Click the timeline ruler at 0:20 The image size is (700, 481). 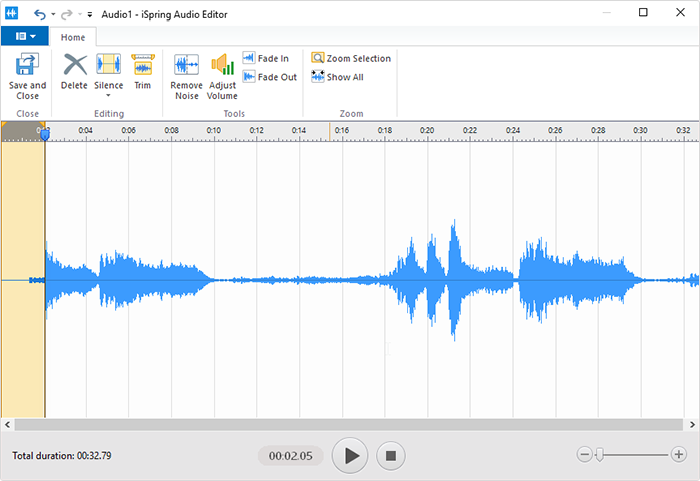click(x=427, y=130)
